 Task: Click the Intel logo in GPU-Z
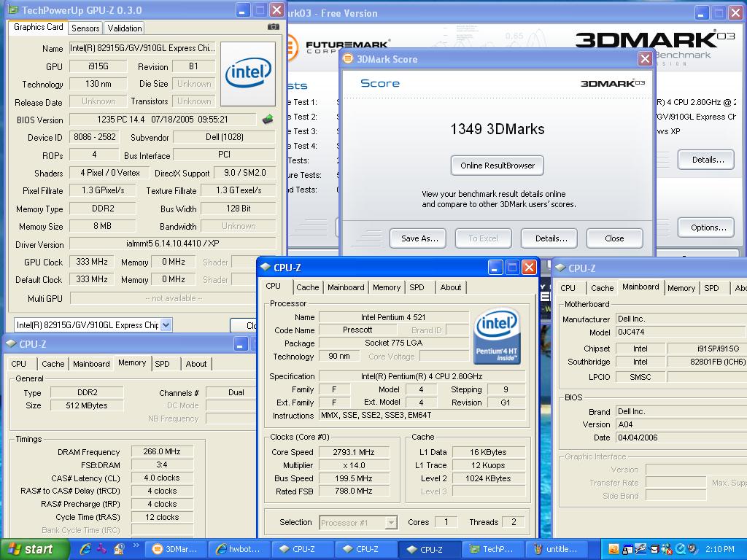[248, 74]
